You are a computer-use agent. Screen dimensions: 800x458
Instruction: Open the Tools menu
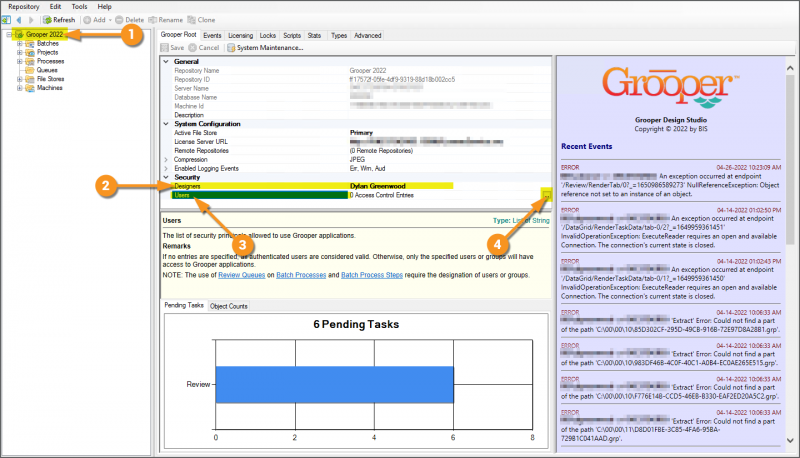tap(79, 7)
